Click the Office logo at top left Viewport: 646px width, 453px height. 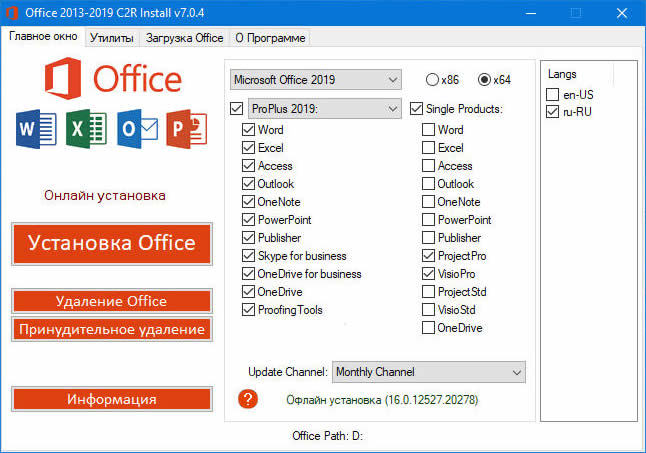(x=112, y=78)
